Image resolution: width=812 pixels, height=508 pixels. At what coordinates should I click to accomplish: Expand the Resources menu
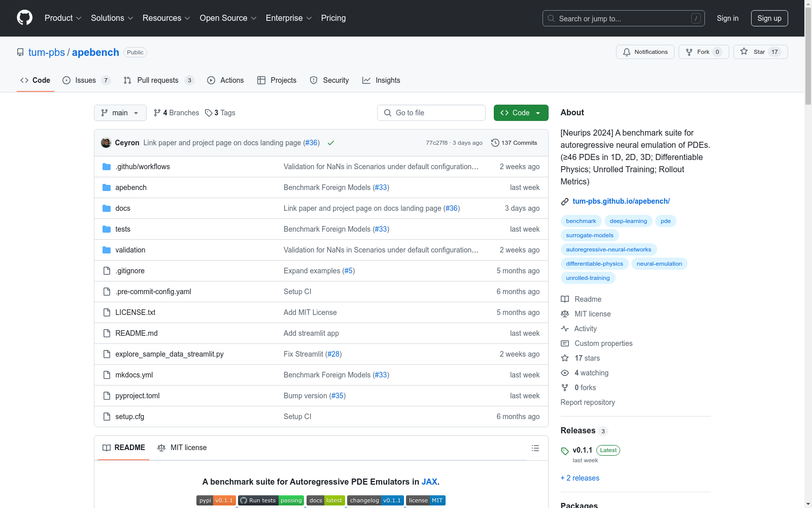[x=166, y=18]
